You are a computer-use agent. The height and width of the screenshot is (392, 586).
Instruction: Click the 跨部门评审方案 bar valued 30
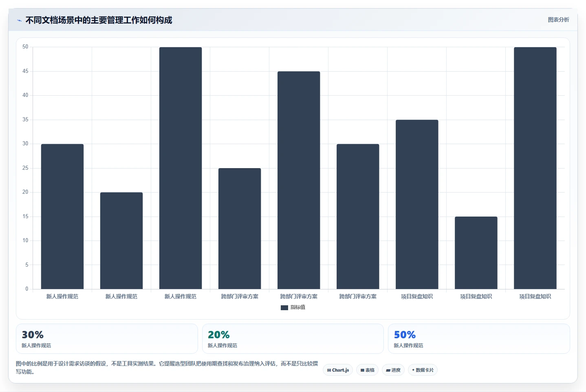[x=358, y=217]
